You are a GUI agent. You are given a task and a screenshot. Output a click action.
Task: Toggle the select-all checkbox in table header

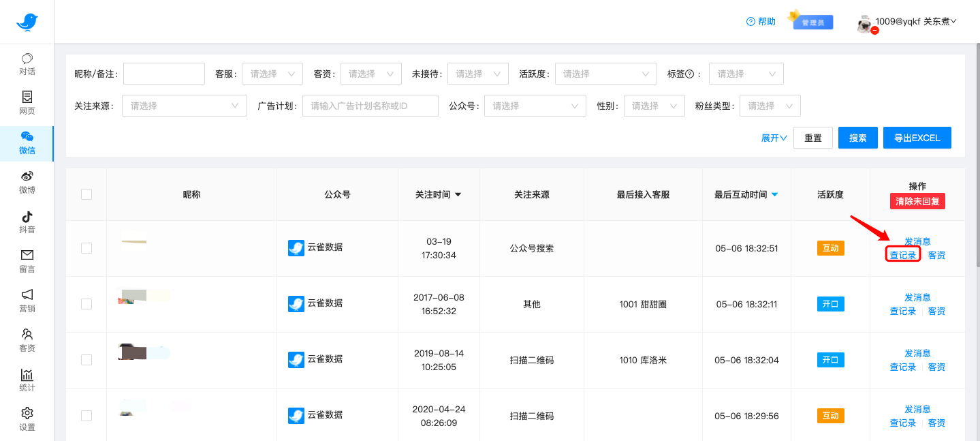[x=86, y=194]
